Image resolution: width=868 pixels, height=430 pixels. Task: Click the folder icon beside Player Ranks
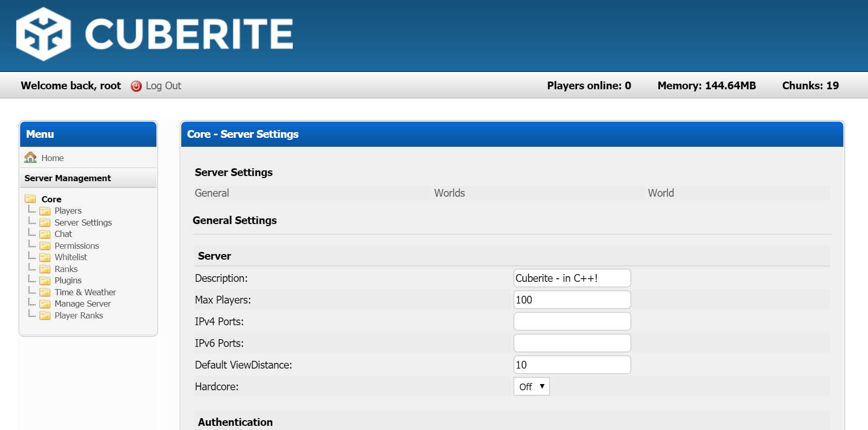45,315
